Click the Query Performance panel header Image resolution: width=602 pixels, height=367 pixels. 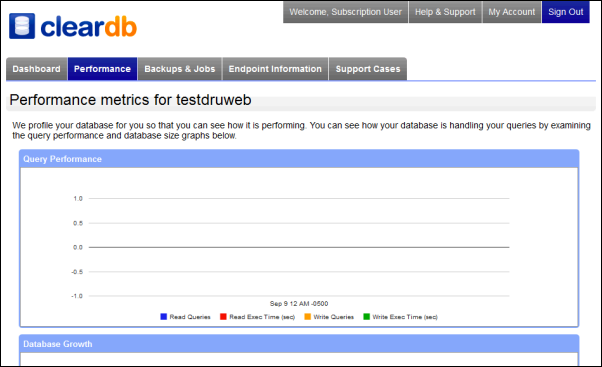coord(299,159)
